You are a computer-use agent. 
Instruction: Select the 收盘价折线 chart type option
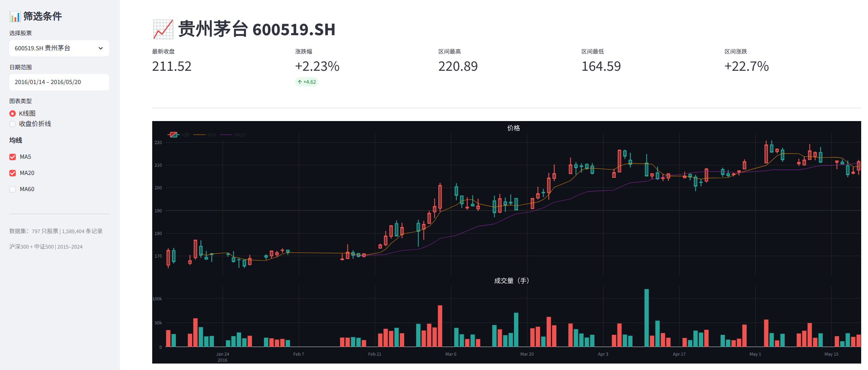click(x=13, y=124)
